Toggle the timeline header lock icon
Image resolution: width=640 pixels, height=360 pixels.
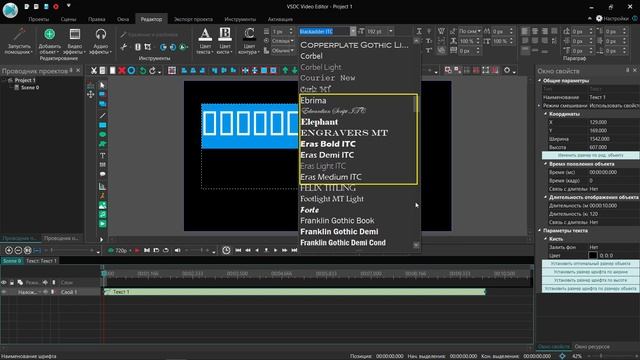(x=11, y=282)
